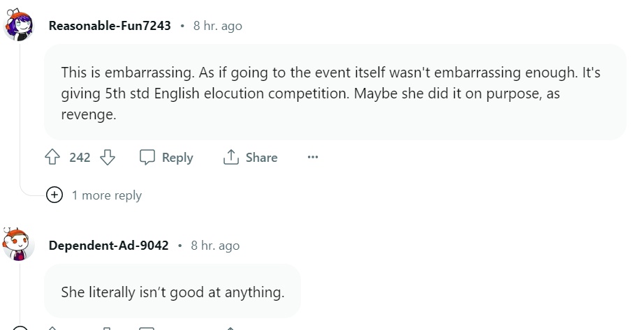Click the "She literally isn't good" comment

173,292
